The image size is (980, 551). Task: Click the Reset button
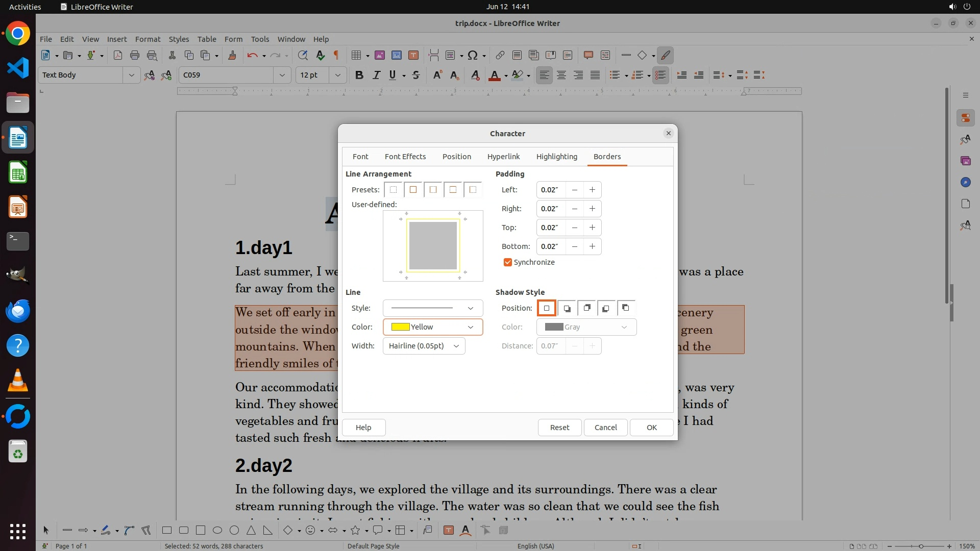click(x=559, y=428)
